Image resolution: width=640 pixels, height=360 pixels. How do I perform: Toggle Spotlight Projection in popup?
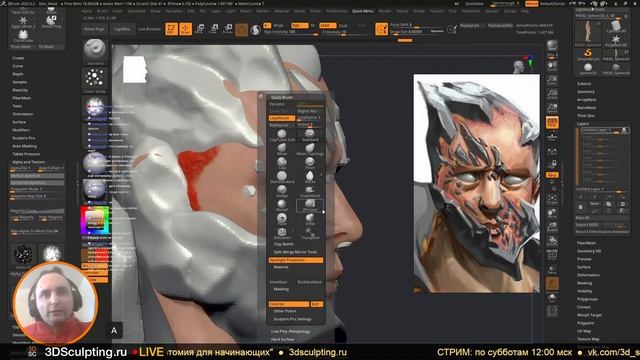point(296,260)
